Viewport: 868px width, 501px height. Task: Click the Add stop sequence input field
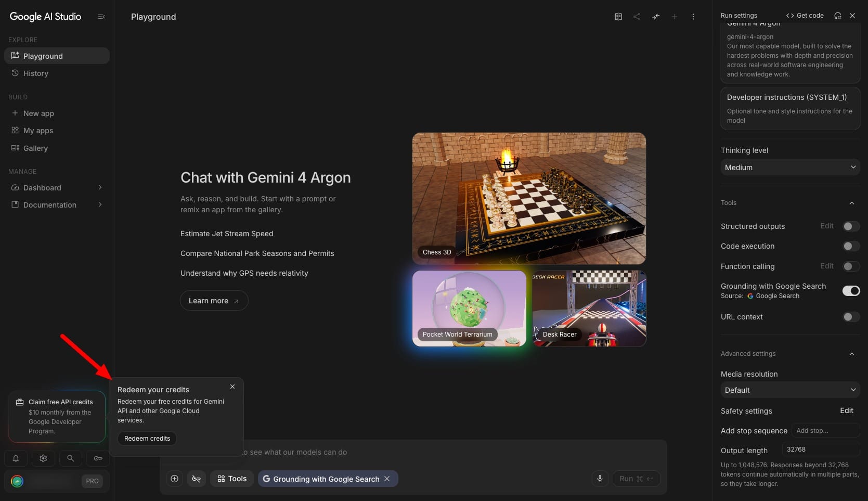(x=826, y=431)
